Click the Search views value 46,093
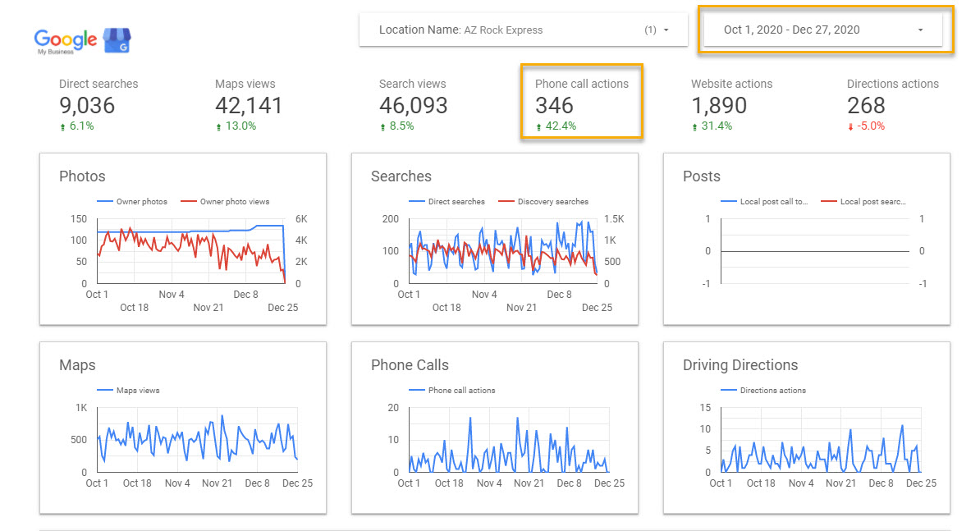This screenshot has width=980, height=531. 413,106
